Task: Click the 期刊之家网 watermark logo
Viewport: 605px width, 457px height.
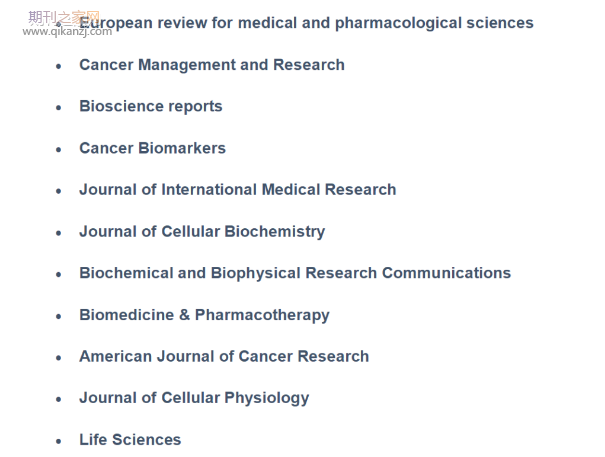Action: coord(64,17)
